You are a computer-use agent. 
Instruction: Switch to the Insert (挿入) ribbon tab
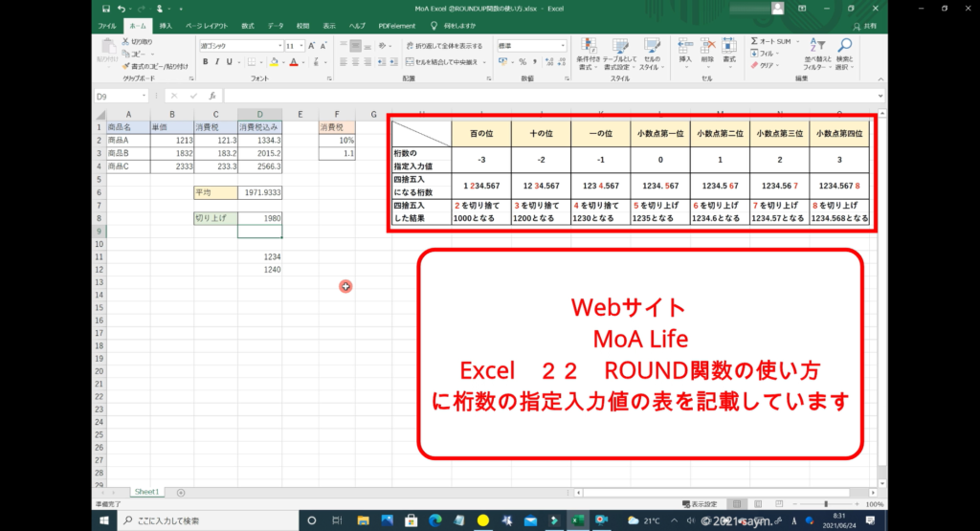click(167, 26)
